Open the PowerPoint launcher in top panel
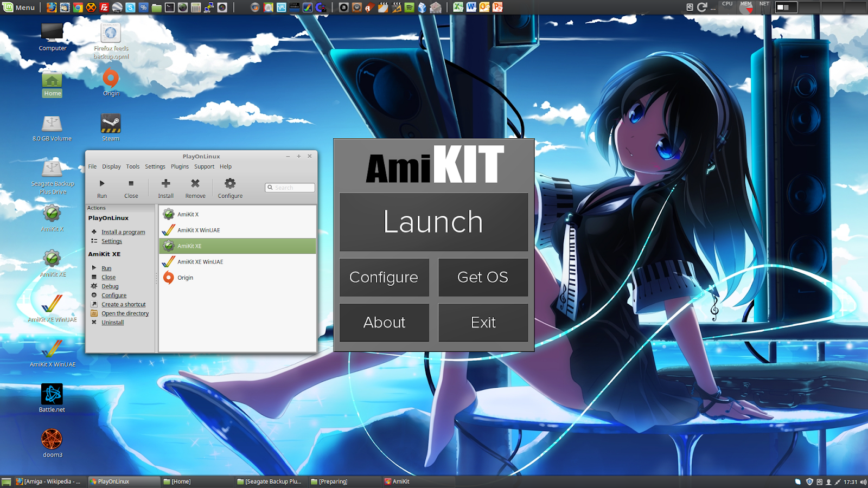868x488 pixels. point(497,7)
